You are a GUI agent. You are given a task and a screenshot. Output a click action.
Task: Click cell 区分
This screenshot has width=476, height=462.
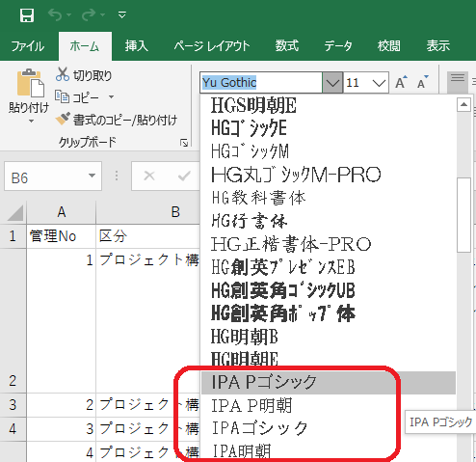tap(147, 236)
